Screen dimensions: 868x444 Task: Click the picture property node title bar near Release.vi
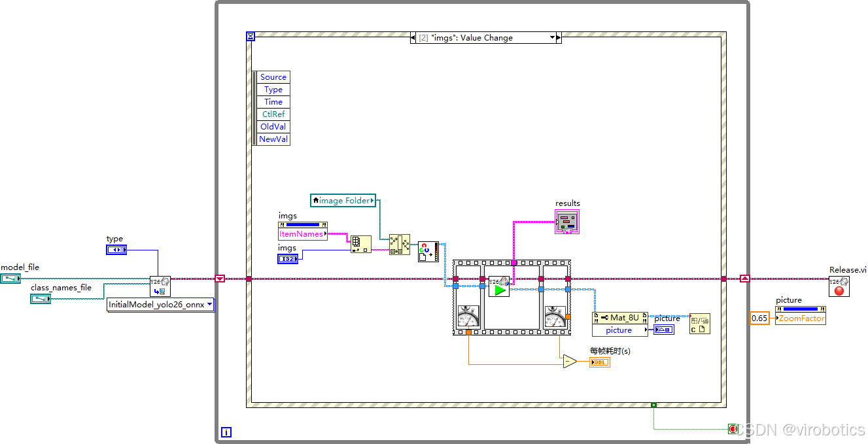point(801,309)
